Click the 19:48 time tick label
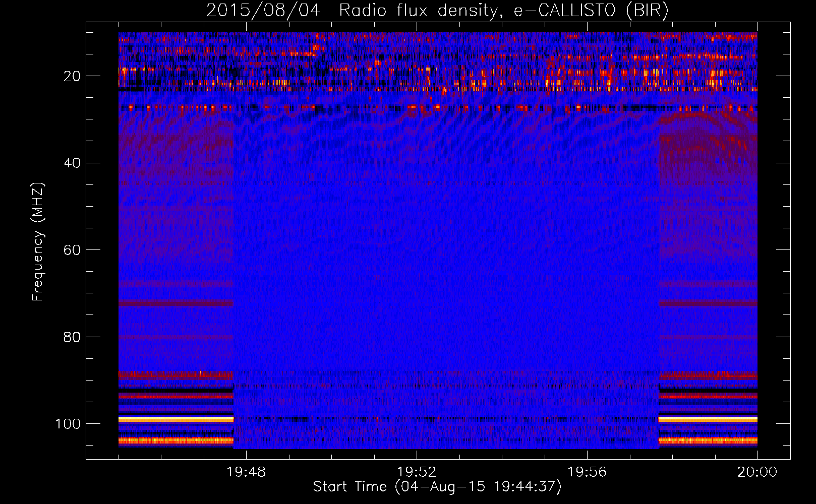The height and width of the screenshot is (504, 816). pos(246,472)
